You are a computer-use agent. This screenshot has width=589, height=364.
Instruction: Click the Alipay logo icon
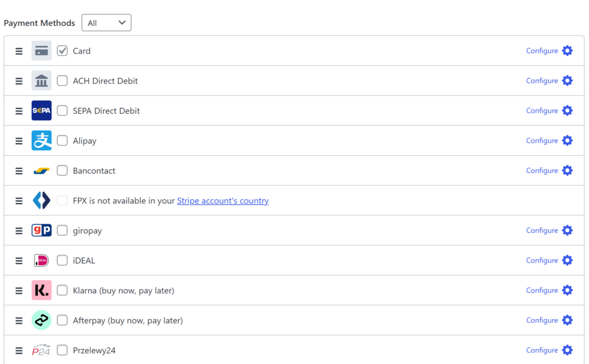click(x=41, y=140)
